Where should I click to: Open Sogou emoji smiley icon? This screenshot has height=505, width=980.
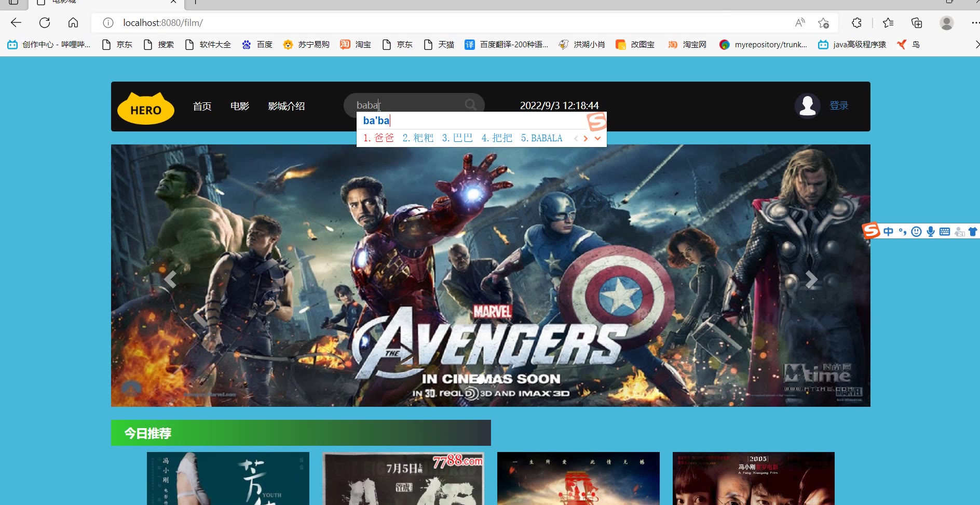[x=917, y=231]
